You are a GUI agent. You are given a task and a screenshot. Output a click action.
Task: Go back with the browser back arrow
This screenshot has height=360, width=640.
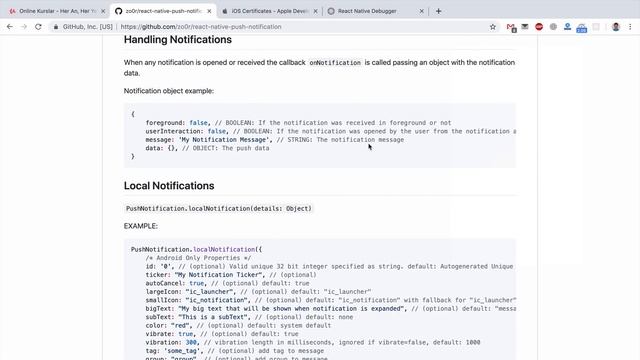click(x=10, y=27)
